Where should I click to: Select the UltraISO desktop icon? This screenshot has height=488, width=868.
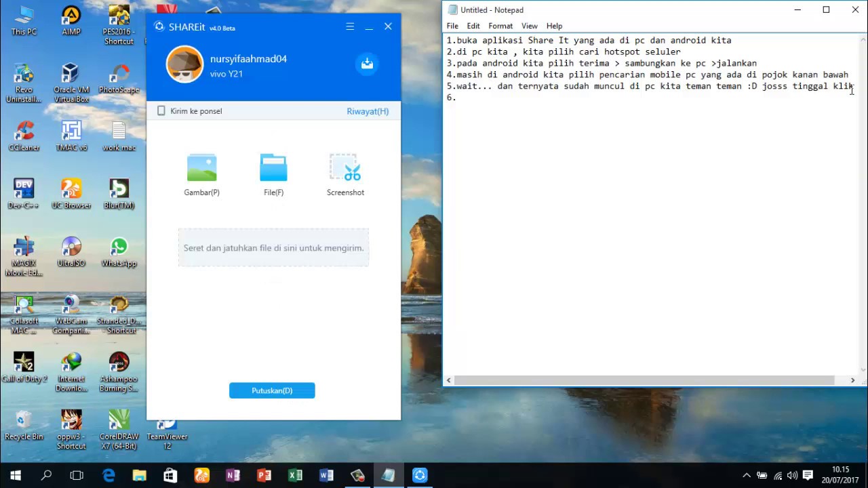(x=71, y=252)
